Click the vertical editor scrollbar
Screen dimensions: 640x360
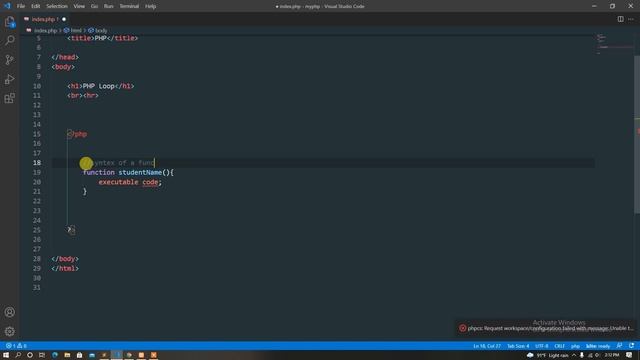[637, 135]
